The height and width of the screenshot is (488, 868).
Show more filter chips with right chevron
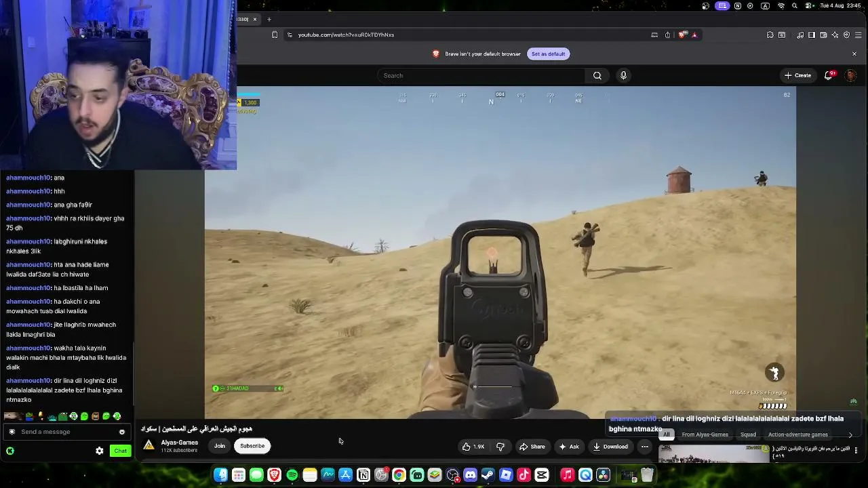point(850,435)
